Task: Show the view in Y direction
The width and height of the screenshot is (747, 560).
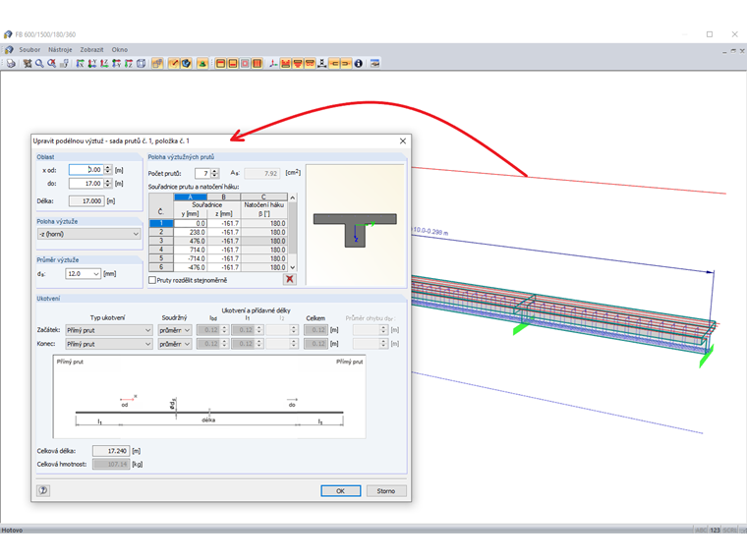Action: [x=92, y=63]
